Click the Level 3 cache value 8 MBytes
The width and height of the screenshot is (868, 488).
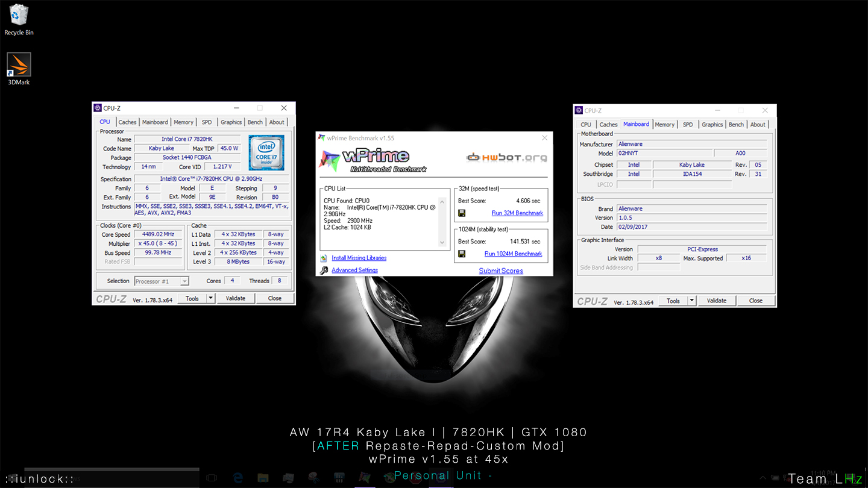pos(238,262)
